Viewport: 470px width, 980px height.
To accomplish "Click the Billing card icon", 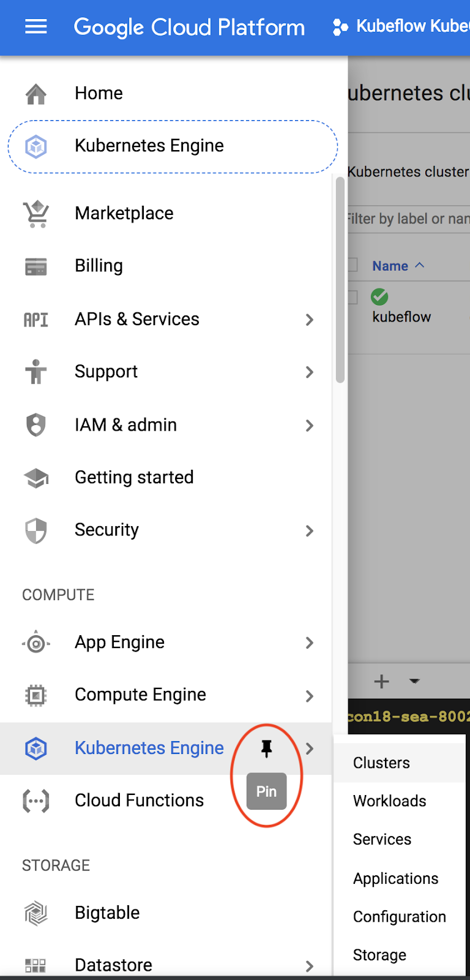I will tap(36, 266).
